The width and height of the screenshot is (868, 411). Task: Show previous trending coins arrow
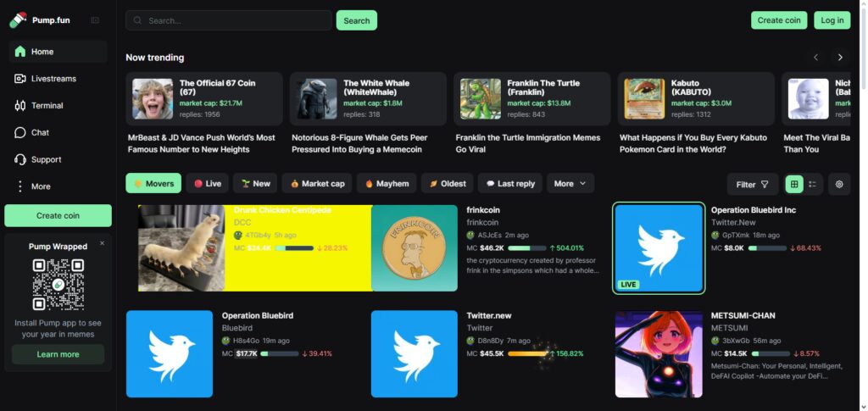(x=815, y=58)
